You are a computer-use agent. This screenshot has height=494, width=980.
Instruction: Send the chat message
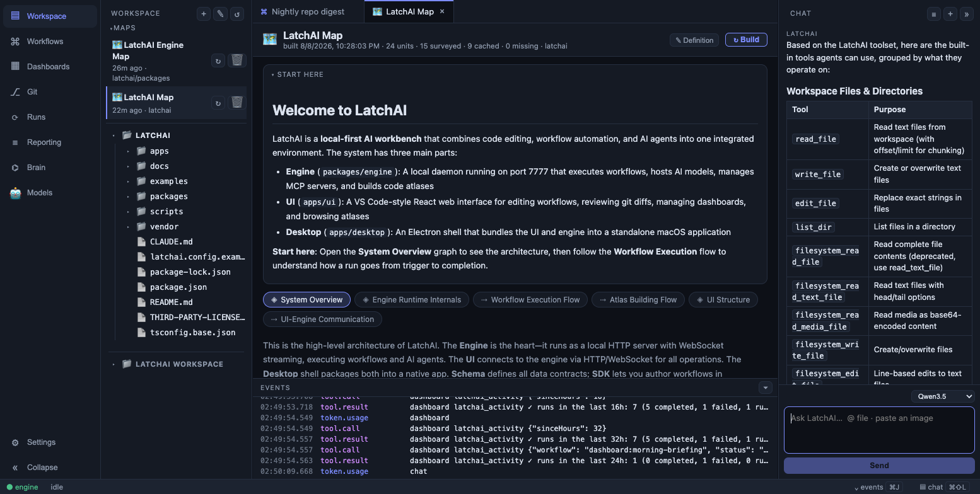(x=879, y=466)
